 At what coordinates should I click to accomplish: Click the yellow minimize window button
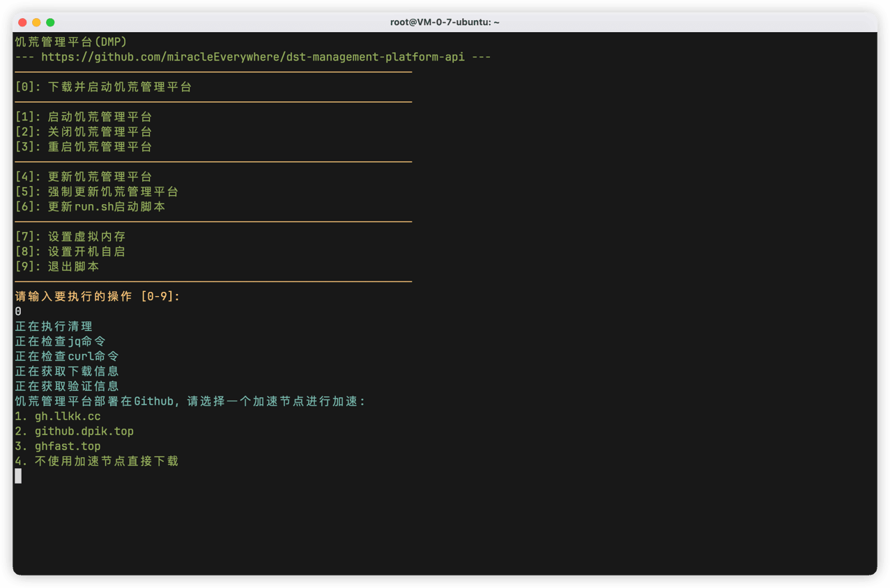click(x=36, y=22)
